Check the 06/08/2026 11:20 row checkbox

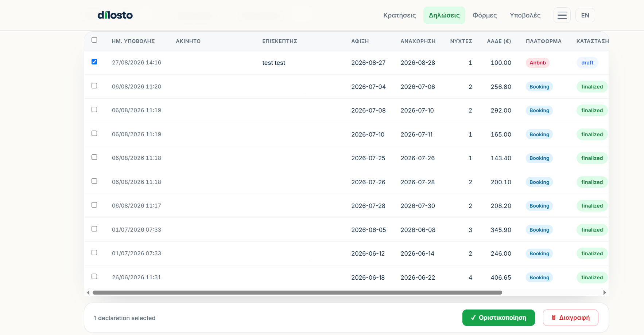tap(94, 86)
